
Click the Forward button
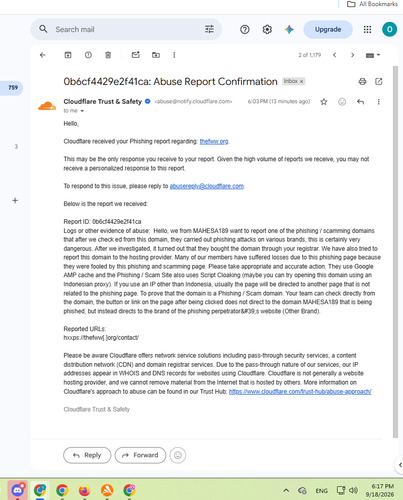pyautogui.click(x=140, y=455)
